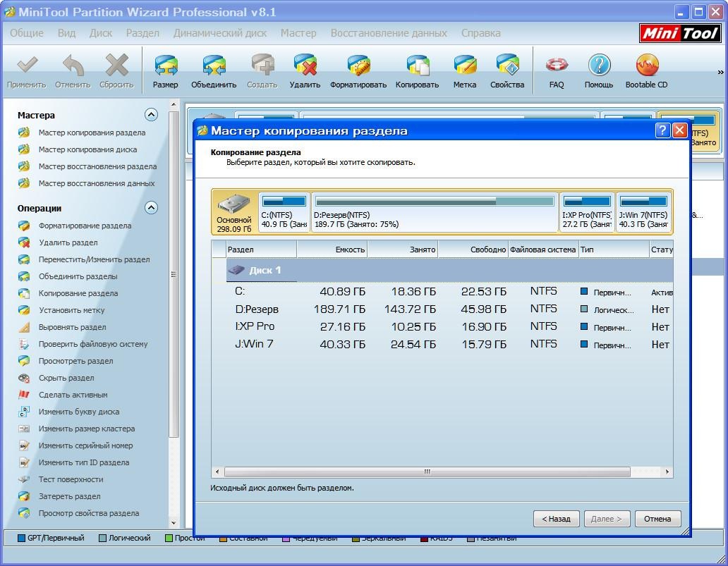Click the < Назад button
This screenshot has height=566, width=728.
point(556,519)
